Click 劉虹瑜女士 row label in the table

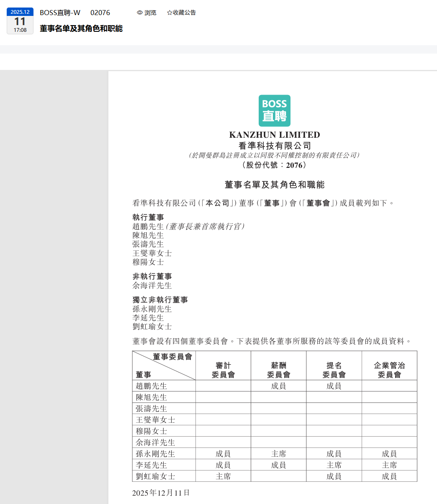(155, 476)
